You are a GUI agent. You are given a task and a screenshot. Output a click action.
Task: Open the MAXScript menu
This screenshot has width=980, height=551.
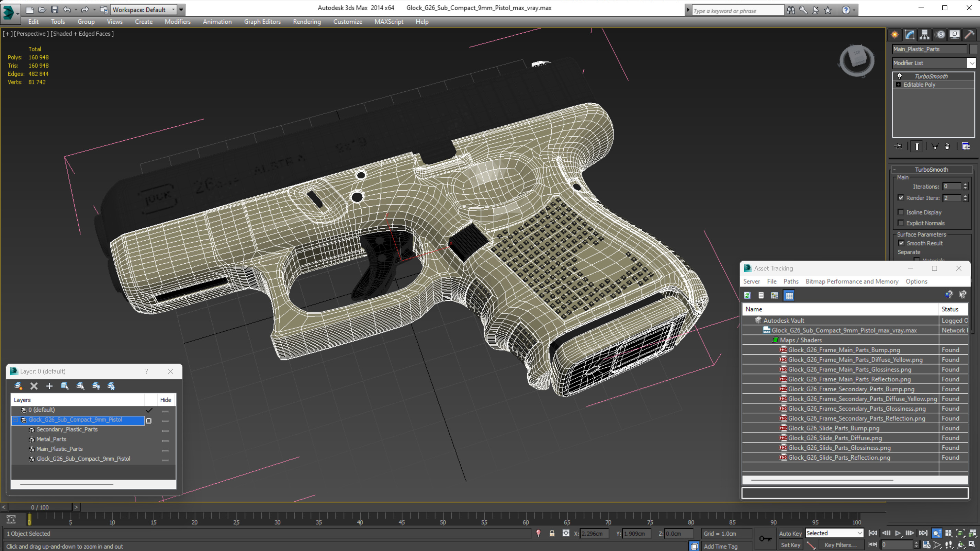point(388,22)
